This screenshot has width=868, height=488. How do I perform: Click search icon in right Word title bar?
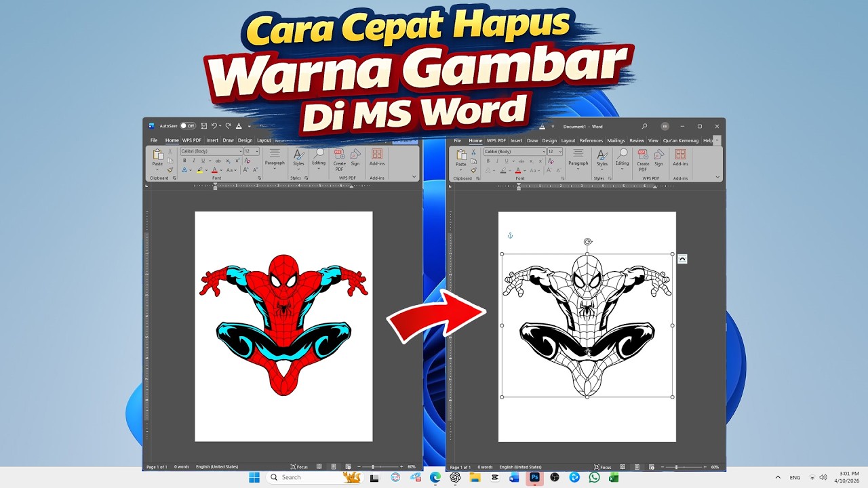644,127
